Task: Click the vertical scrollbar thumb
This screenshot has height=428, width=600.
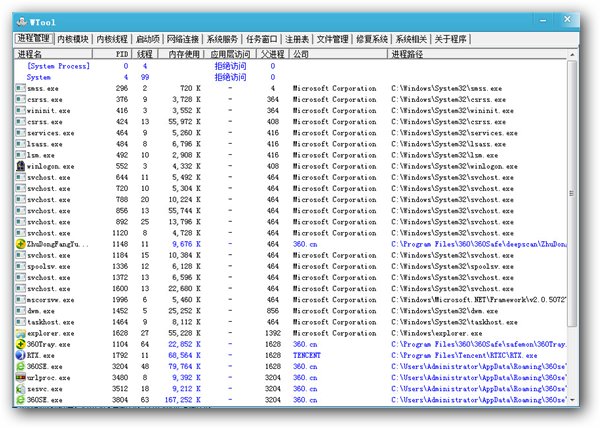Action: 572,193
